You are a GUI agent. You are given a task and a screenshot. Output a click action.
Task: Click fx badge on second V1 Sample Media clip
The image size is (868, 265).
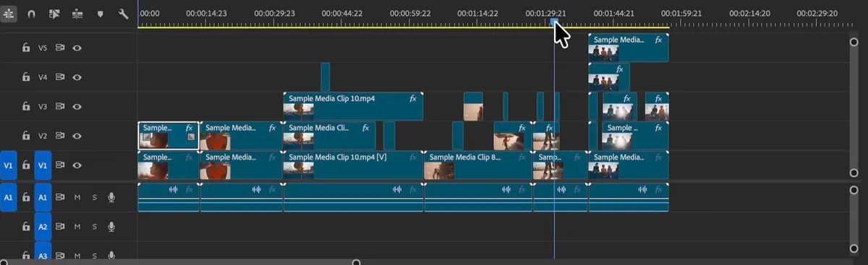pyautogui.click(x=273, y=157)
